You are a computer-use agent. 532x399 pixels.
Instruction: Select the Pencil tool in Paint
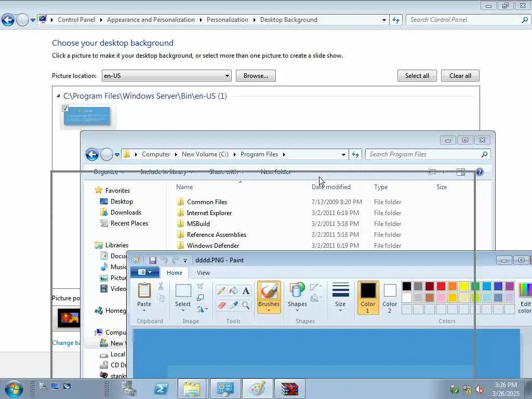(x=221, y=291)
